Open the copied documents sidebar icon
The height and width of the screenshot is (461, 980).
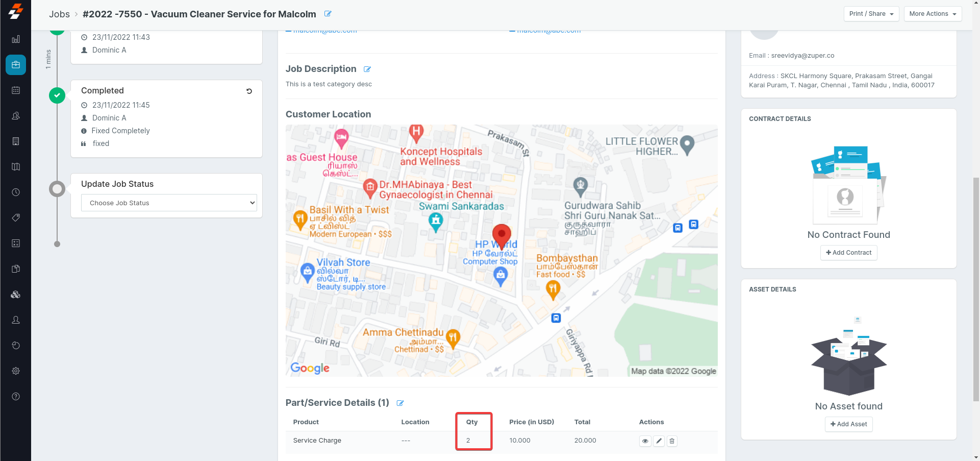pyautogui.click(x=16, y=269)
